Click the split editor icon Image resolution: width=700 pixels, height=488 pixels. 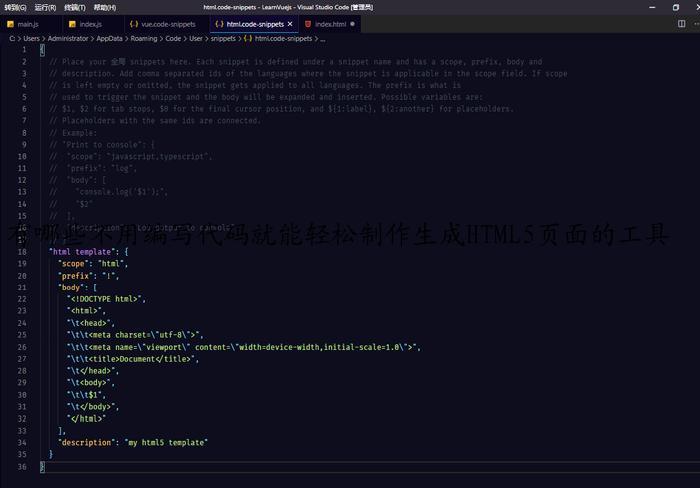[681, 24]
